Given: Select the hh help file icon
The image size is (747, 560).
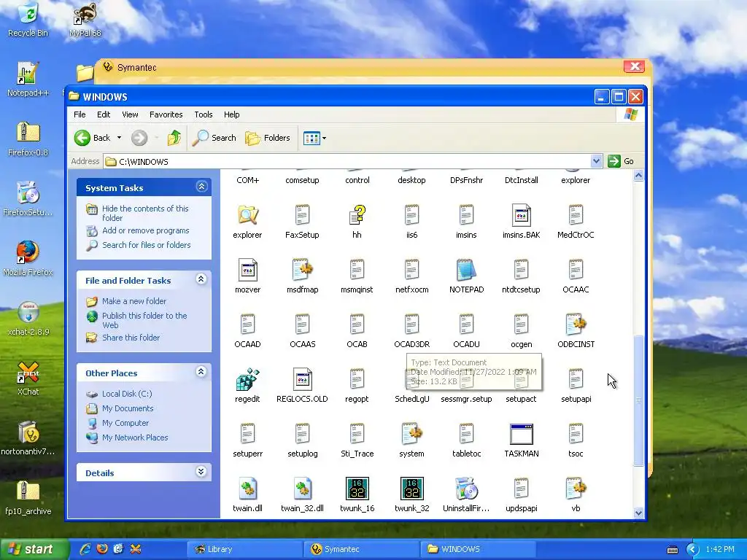Looking at the screenshot, I should click(x=357, y=215).
